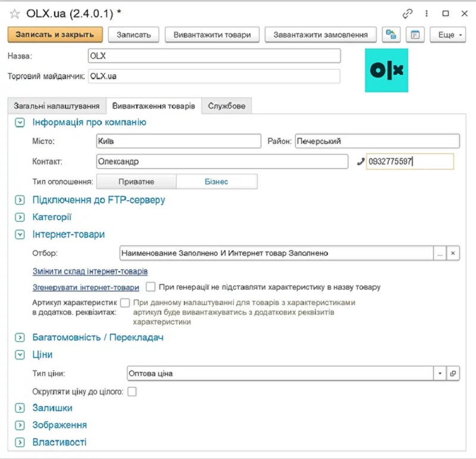Click the Залишки heading text

coord(52,408)
